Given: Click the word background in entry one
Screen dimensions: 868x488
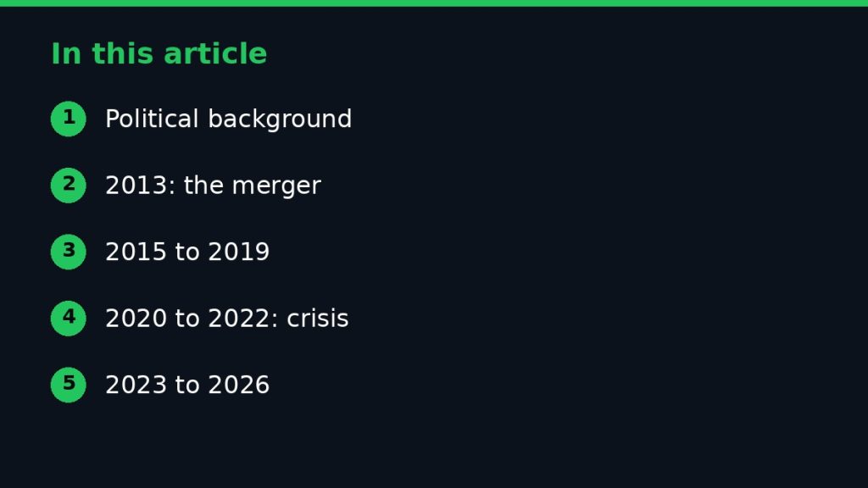Looking at the screenshot, I should click(x=280, y=119).
